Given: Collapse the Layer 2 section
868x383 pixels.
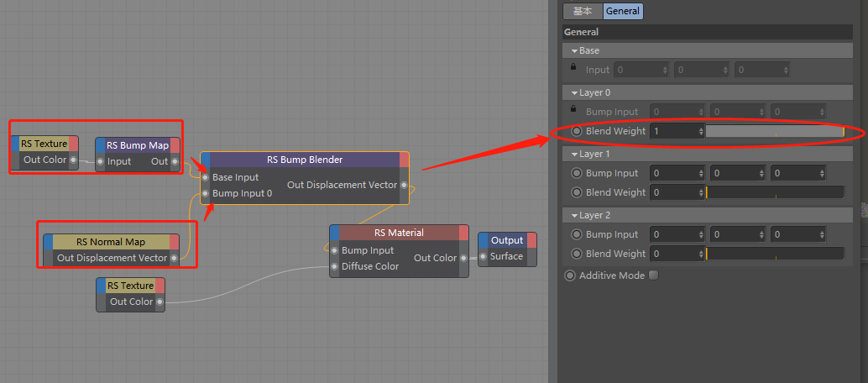Looking at the screenshot, I should click(x=574, y=215).
